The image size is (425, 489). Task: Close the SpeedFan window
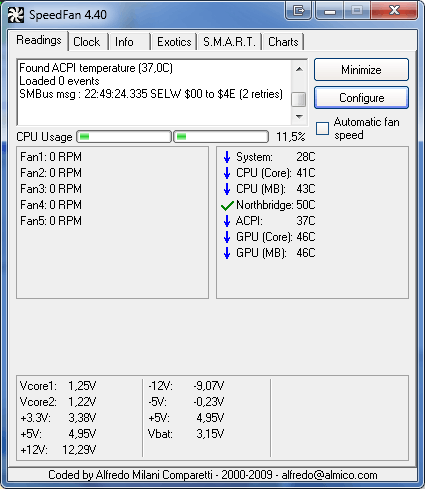click(x=394, y=11)
